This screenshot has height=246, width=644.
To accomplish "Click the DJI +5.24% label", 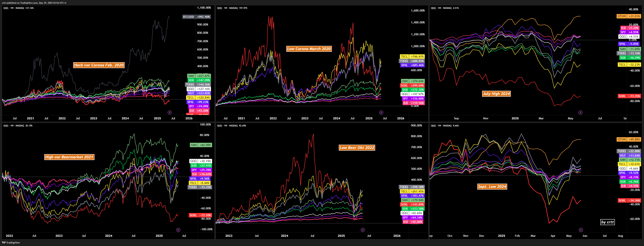I will pos(630,28).
